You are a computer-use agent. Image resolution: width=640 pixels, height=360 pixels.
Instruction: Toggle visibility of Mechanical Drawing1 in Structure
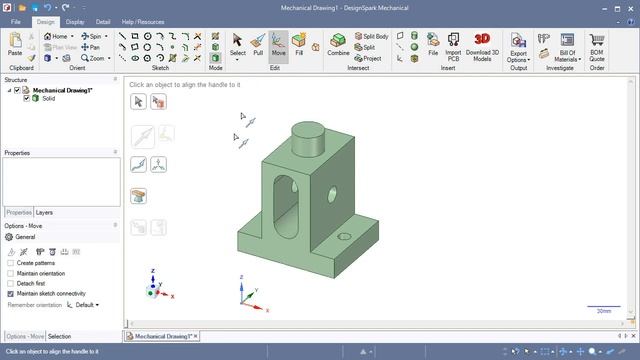click(x=17, y=90)
